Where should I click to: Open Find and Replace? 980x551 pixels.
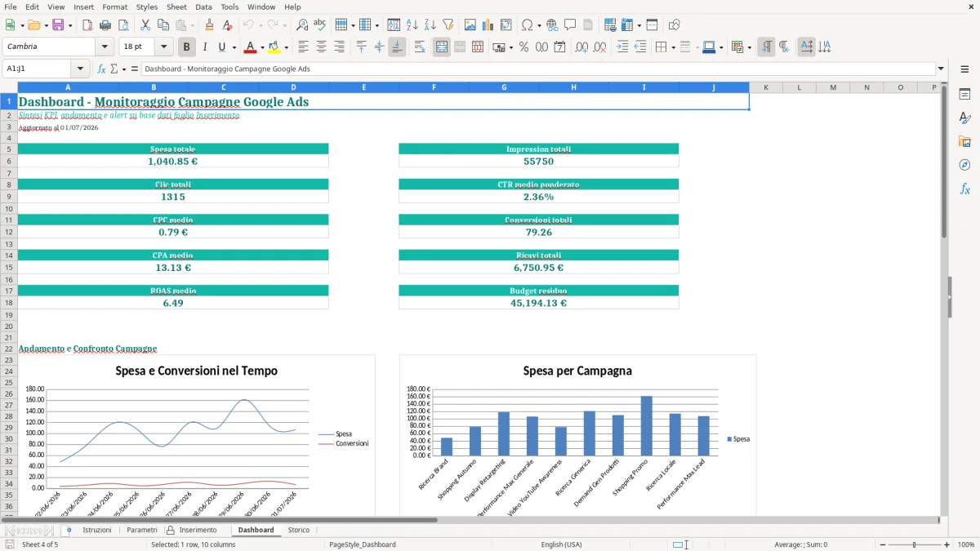302,25
